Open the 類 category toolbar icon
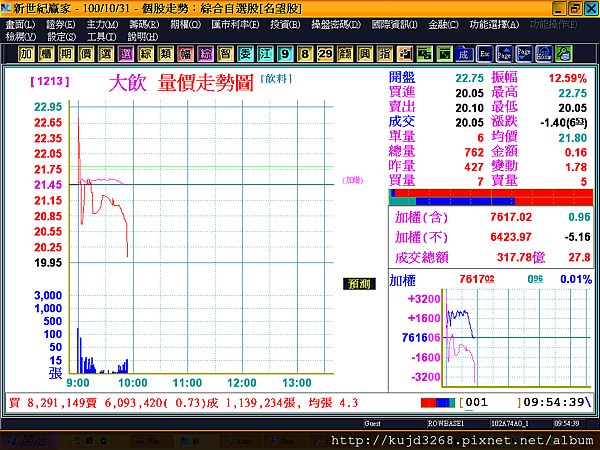Viewport: 600px width, 450px height. (x=166, y=54)
